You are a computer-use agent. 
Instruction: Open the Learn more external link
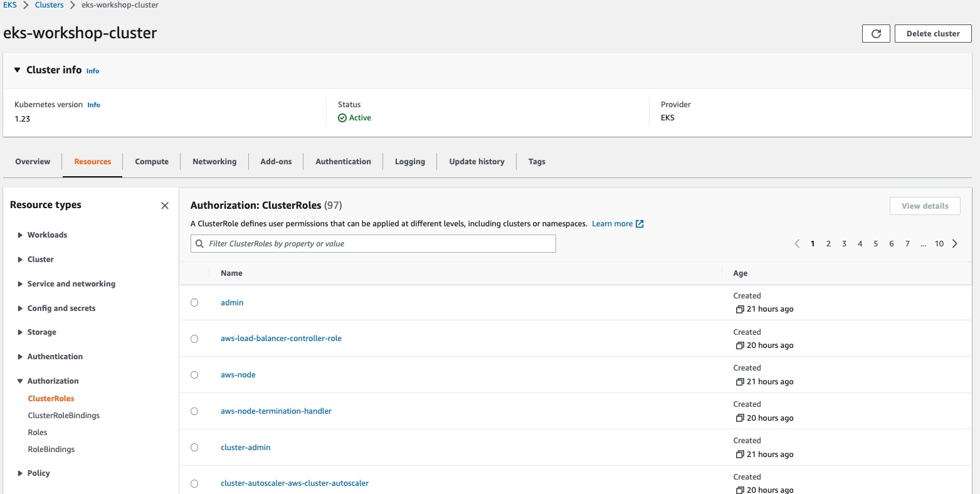coord(618,224)
